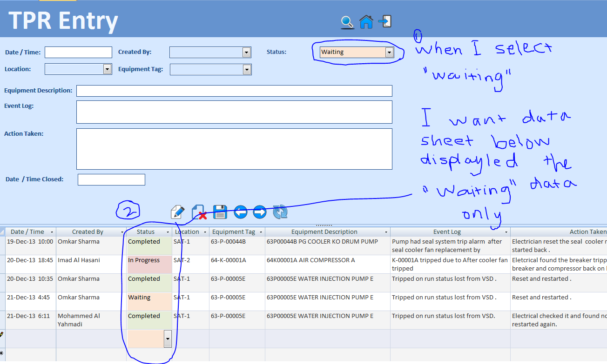
Task: Focus the Equipment Description text box
Action: [x=234, y=91]
